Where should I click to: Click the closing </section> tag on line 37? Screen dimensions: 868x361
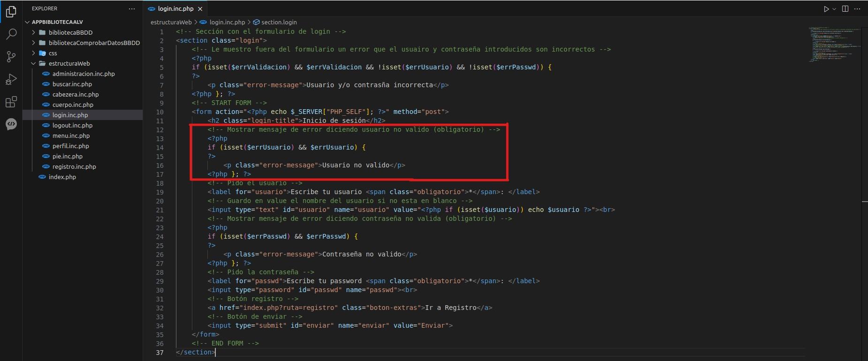[x=196, y=352]
